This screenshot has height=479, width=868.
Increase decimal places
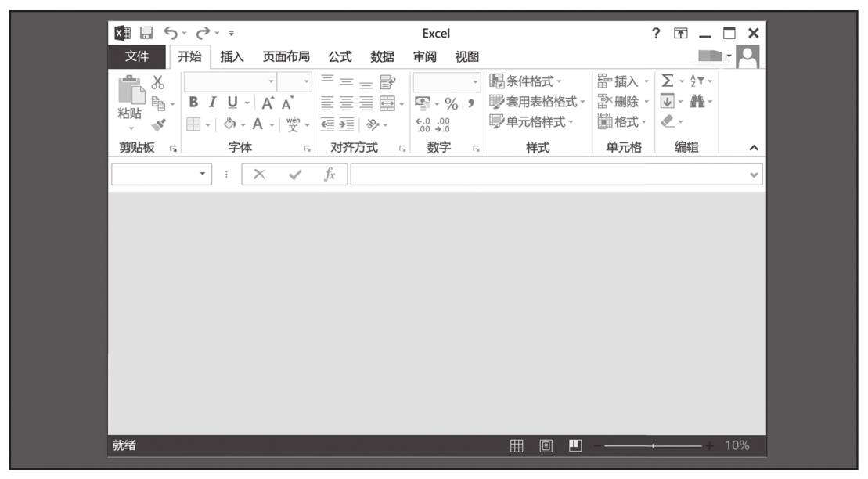(x=423, y=124)
